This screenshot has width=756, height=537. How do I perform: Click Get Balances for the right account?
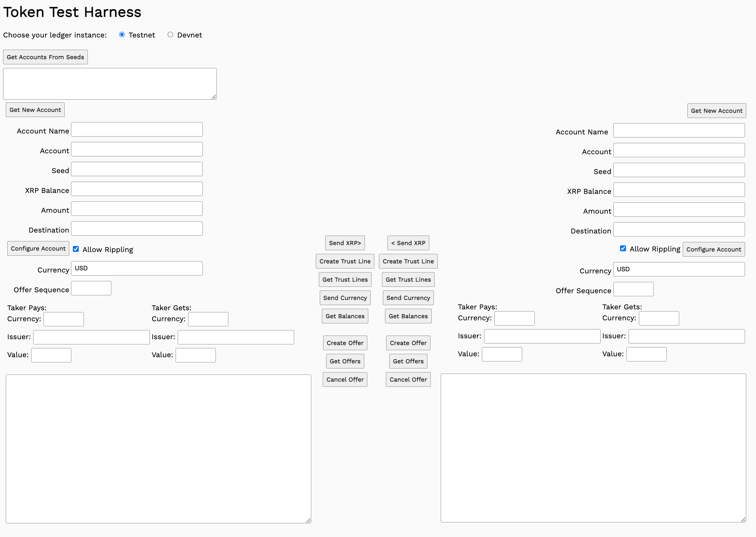coord(408,316)
